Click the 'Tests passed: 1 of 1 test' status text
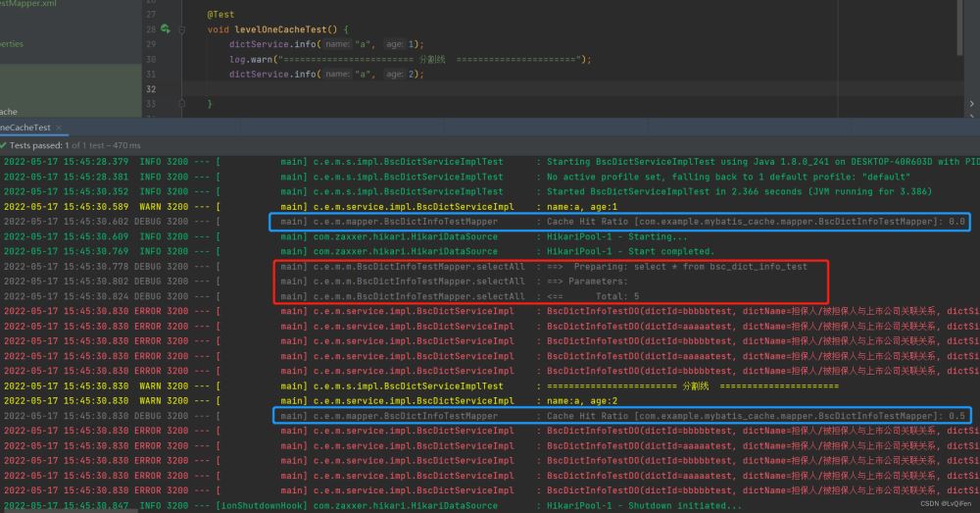 coord(75,145)
